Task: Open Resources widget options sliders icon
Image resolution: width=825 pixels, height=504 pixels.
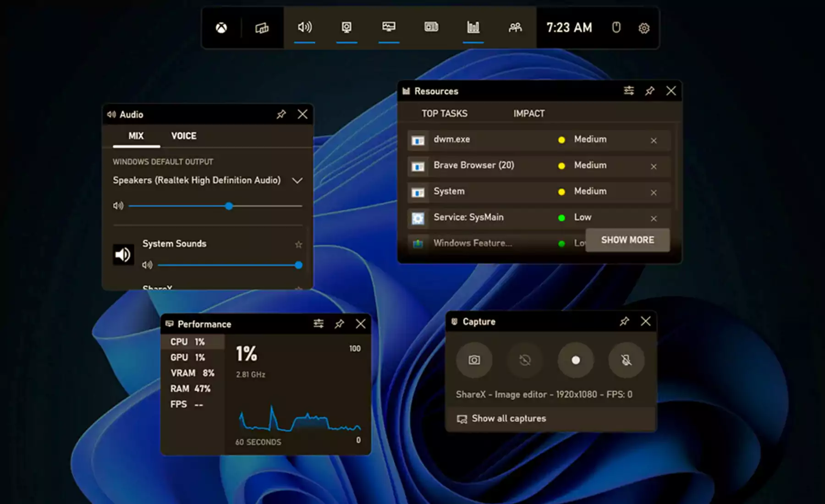Action: click(629, 91)
